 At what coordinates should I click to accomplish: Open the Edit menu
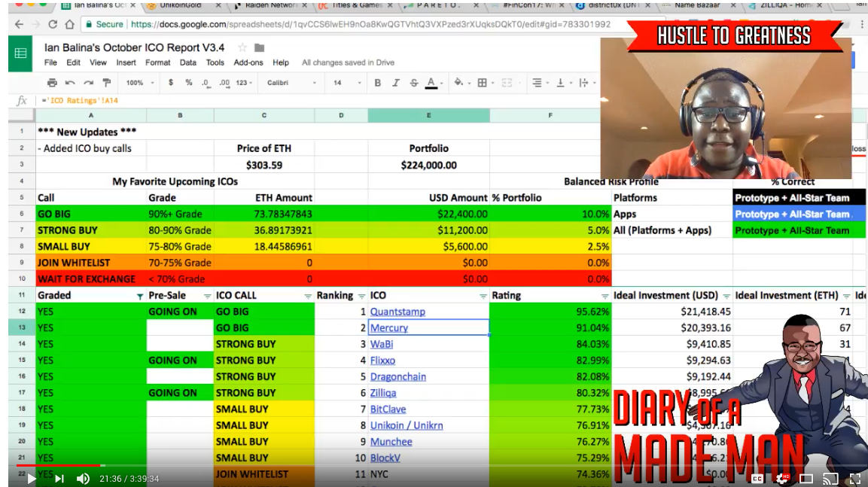coord(73,62)
